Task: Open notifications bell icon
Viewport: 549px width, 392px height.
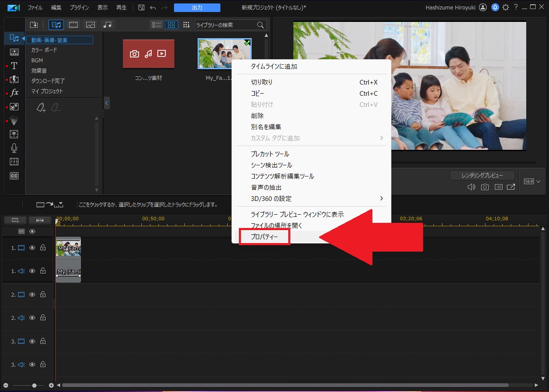Action: point(495,7)
